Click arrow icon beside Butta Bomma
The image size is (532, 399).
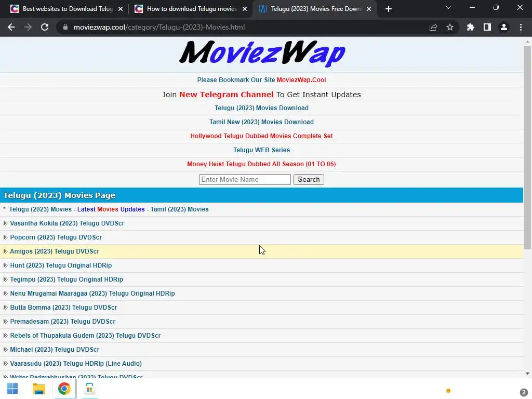tap(5, 308)
